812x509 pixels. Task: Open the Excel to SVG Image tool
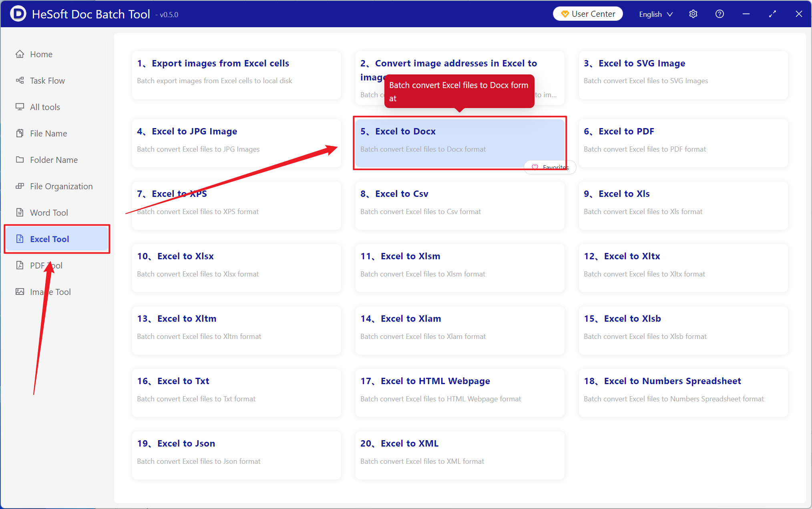click(x=683, y=75)
